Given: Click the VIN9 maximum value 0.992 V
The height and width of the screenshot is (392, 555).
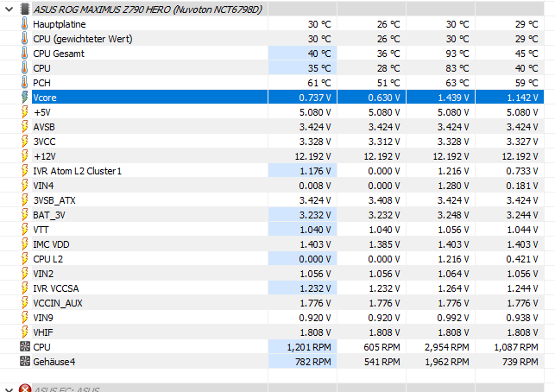Looking at the screenshot, I should click(x=453, y=318).
